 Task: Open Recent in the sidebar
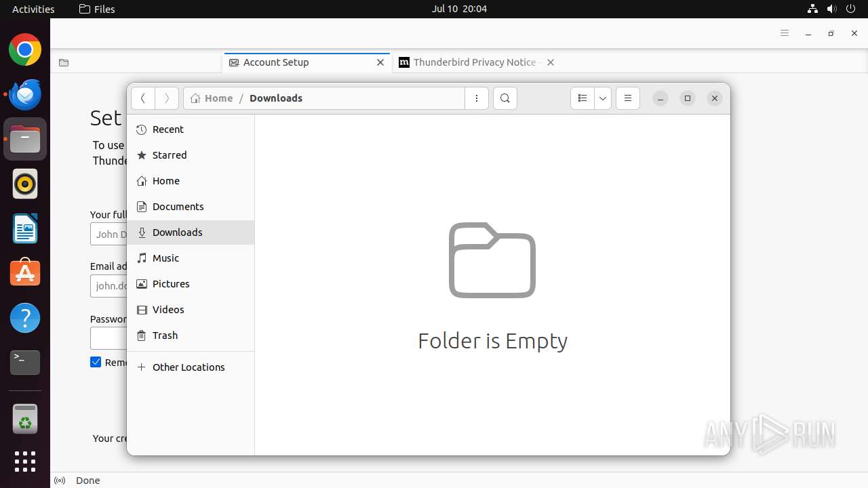click(191, 129)
